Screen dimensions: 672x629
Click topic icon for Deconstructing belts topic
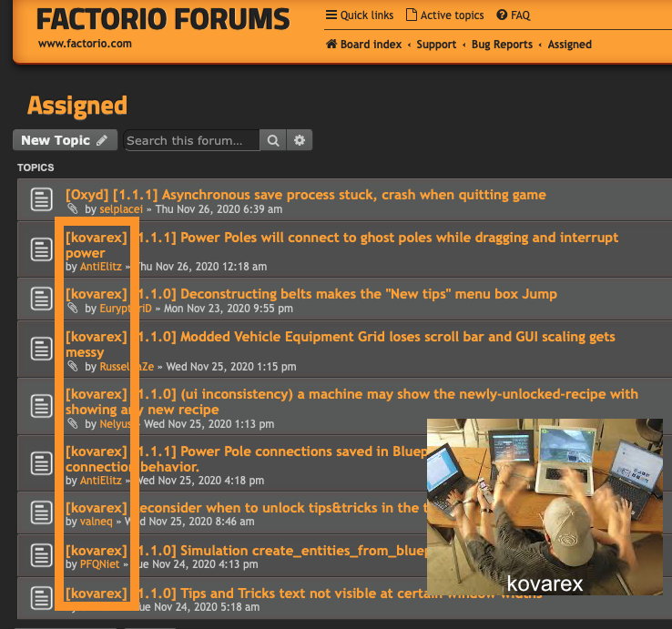coord(42,299)
